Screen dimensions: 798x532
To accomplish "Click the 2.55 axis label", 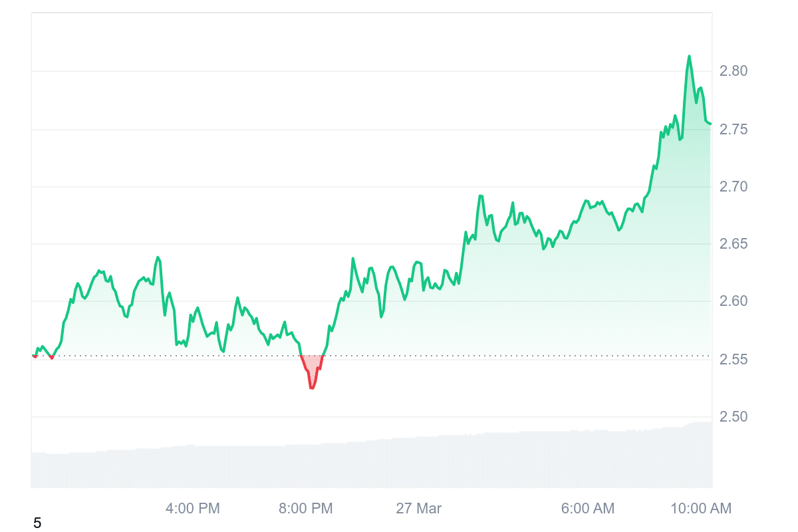I will click(x=734, y=360).
